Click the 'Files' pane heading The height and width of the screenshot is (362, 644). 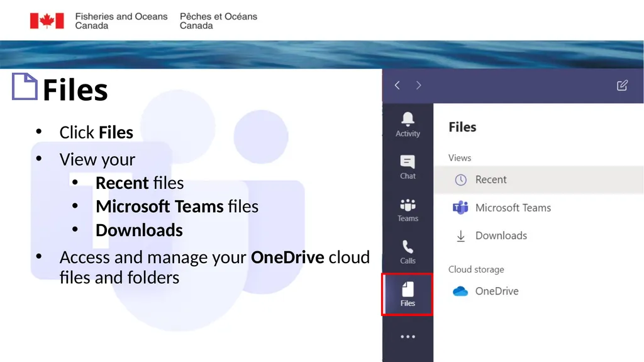tap(462, 127)
